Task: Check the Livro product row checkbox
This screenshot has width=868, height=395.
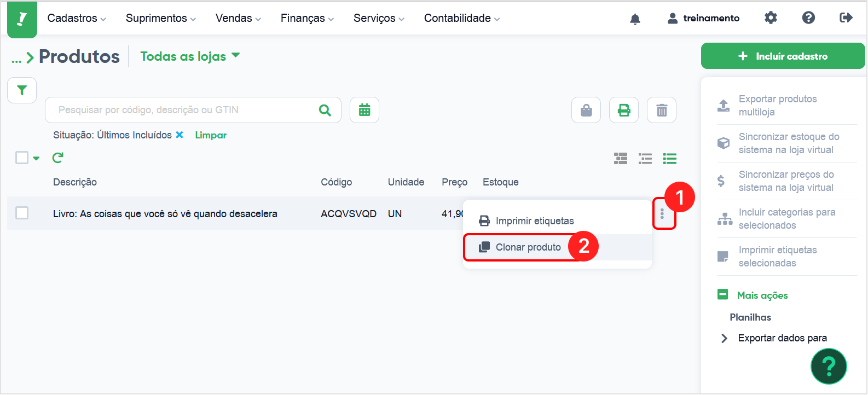Action: 22,213
